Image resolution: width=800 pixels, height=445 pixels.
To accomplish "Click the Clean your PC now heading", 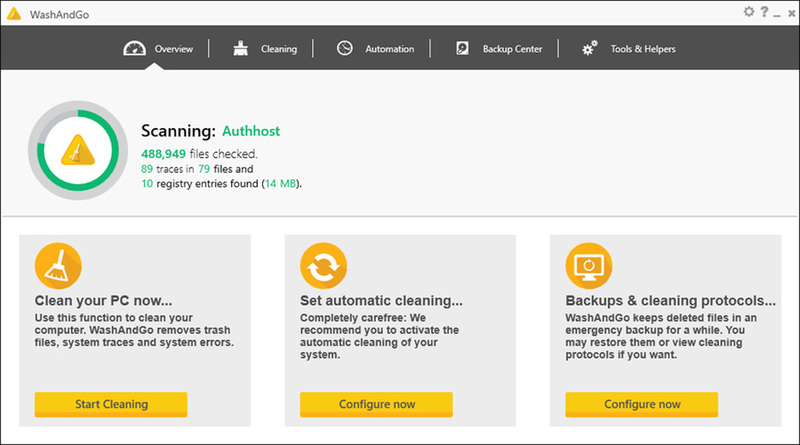I will point(104,301).
